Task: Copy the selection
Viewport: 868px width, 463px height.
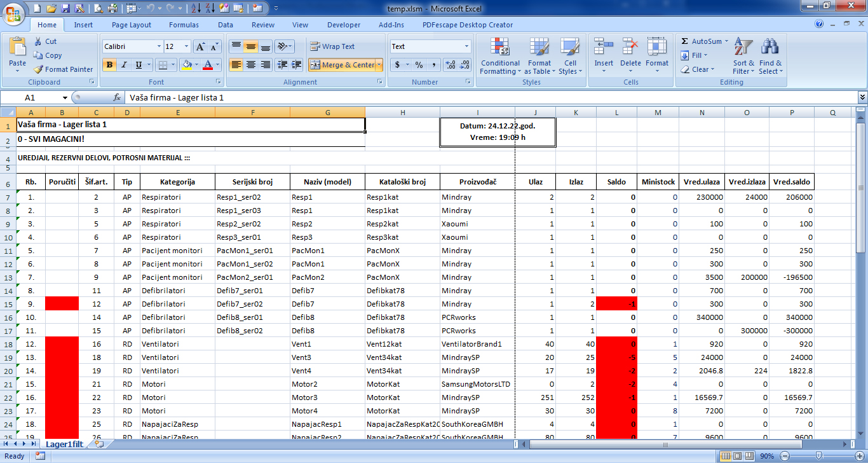Action: [47, 55]
